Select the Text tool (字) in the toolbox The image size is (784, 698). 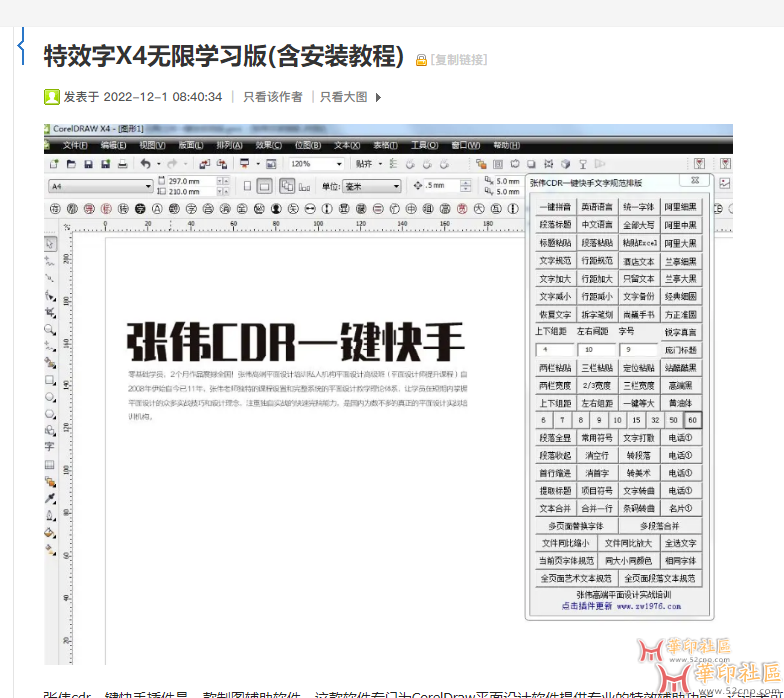click(x=50, y=447)
